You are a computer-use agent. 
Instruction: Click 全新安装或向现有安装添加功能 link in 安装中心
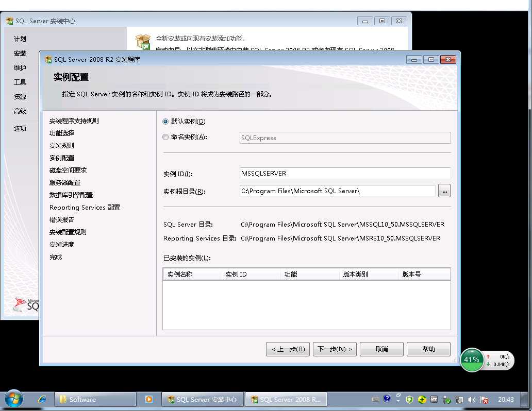(201, 39)
